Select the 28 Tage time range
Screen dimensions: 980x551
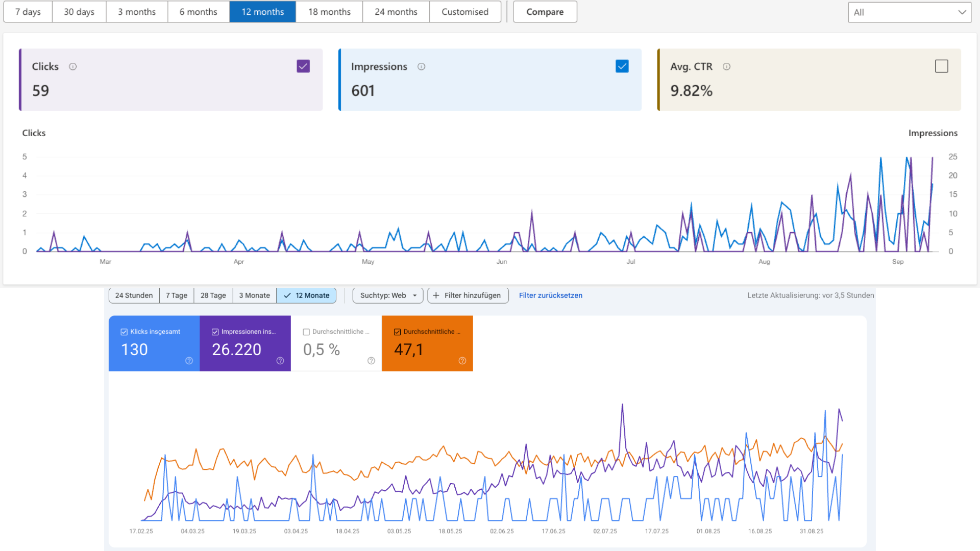point(213,295)
